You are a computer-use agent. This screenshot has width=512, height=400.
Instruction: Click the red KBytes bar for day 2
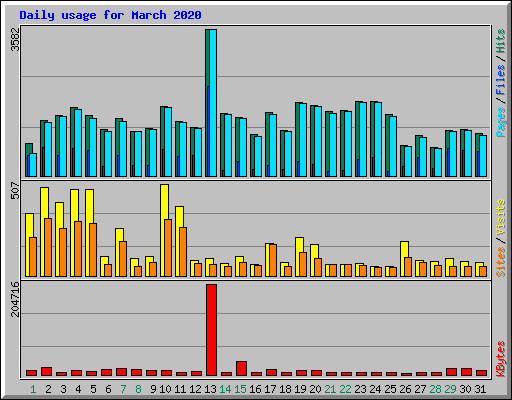point(46,372)
